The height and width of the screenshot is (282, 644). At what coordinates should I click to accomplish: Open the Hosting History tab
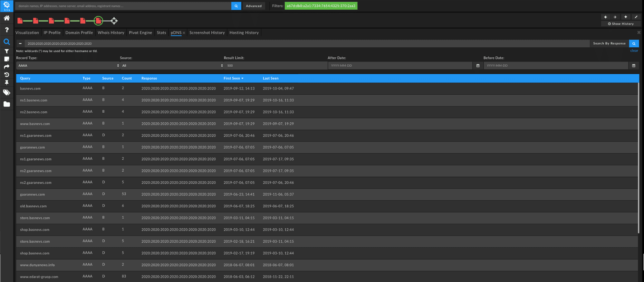(244, 33)
